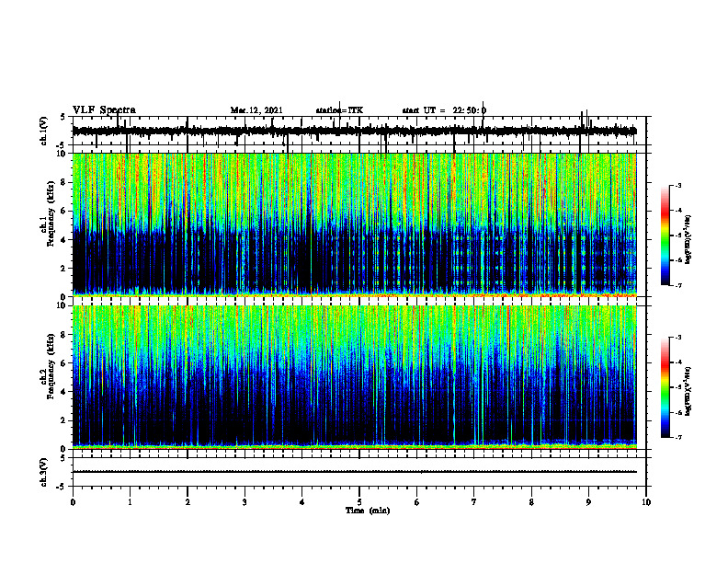Click time axis tick label "3"
The width and height of the screenshot is (728, 563).
point(245,502)
